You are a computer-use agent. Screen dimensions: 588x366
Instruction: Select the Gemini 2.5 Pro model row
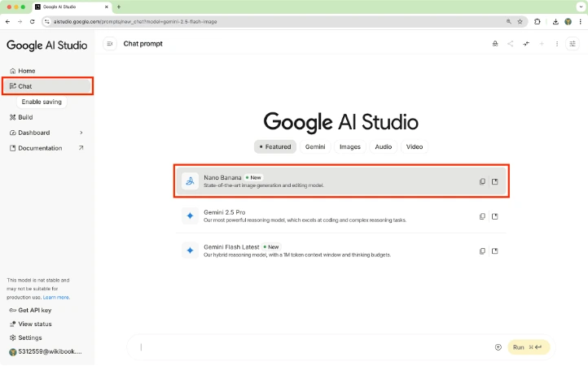tap(341, 216)
